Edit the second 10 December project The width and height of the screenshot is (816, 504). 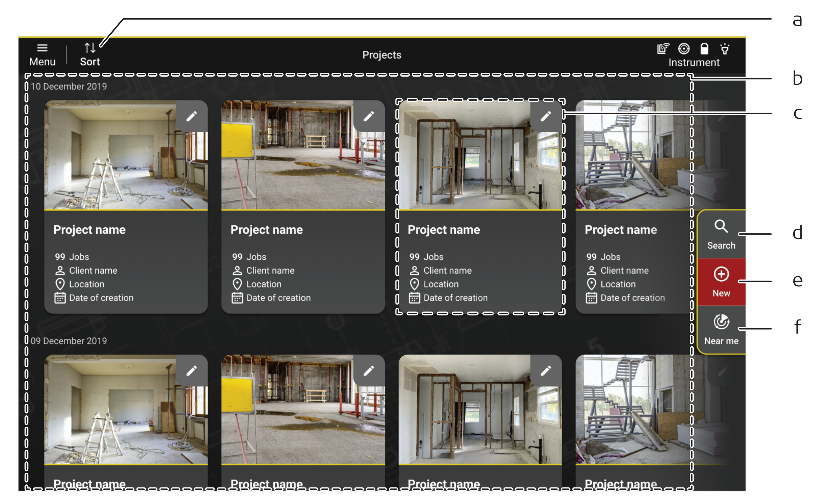368,116
